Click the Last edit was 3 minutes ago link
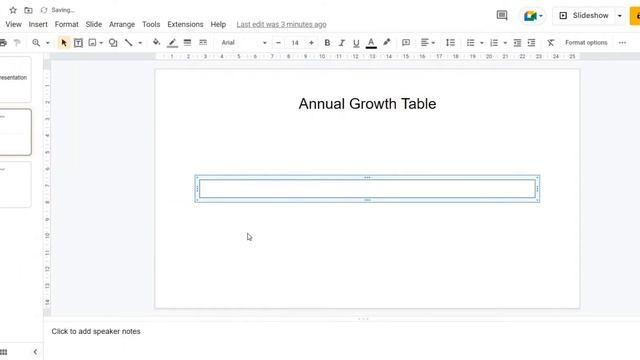 281,24
